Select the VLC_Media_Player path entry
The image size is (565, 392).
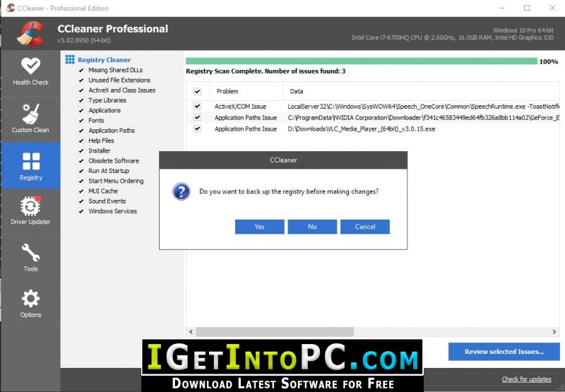click(362, 129)
